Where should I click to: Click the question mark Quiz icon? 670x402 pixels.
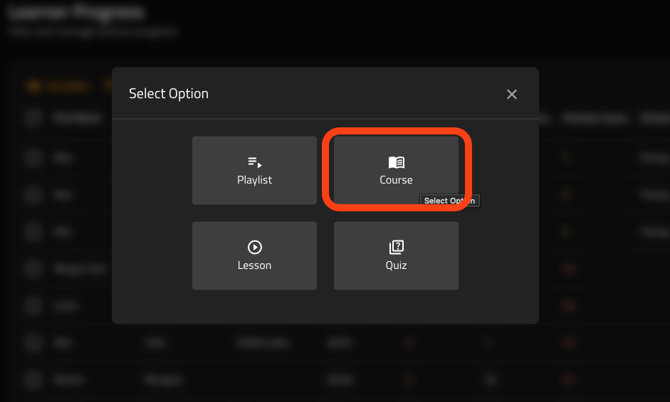click(x=396, y=247)
